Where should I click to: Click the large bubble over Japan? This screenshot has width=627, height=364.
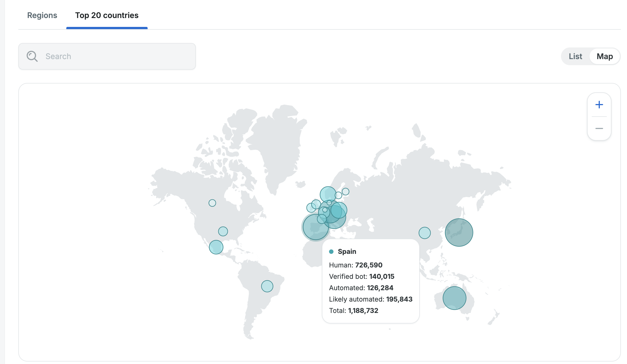pos(459,232)
